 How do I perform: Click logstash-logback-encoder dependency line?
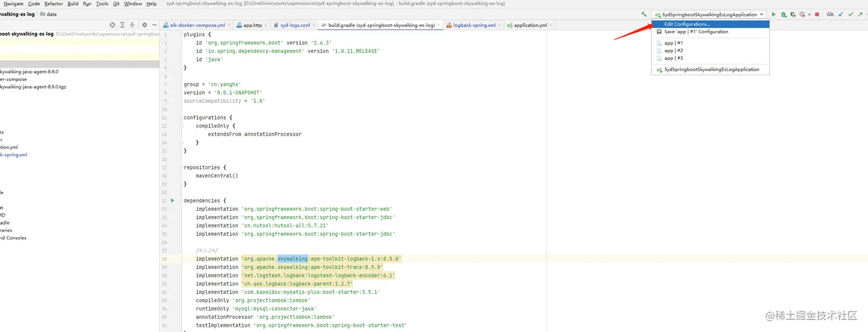[x=296, y=275]
